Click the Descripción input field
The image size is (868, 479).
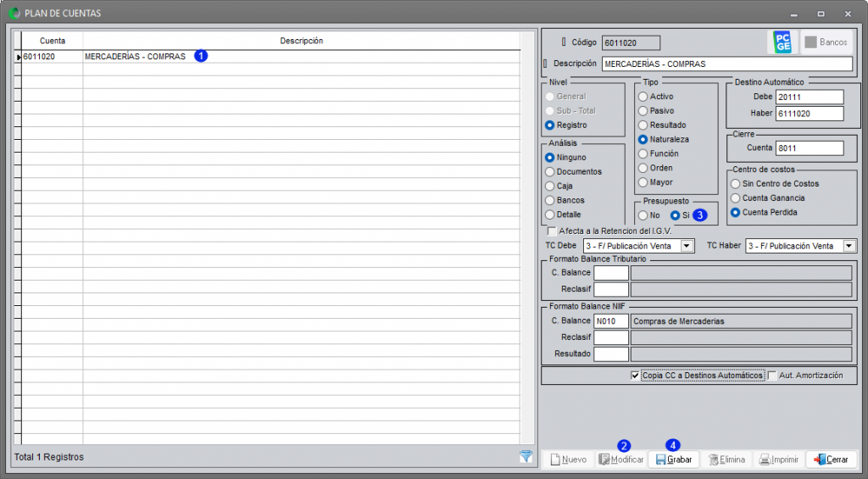coord(726,64)
